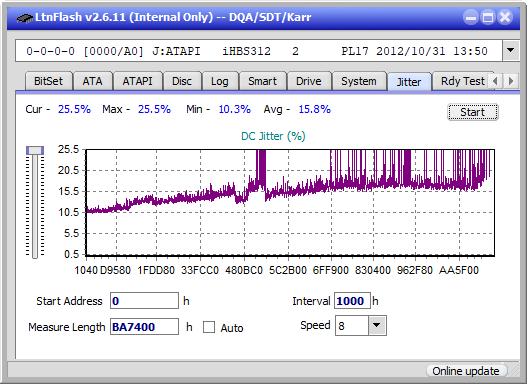The height and width of the screenshot is (384, 527).
Task: Click the vertical scale slider thumb
Action: click(35, 150)
